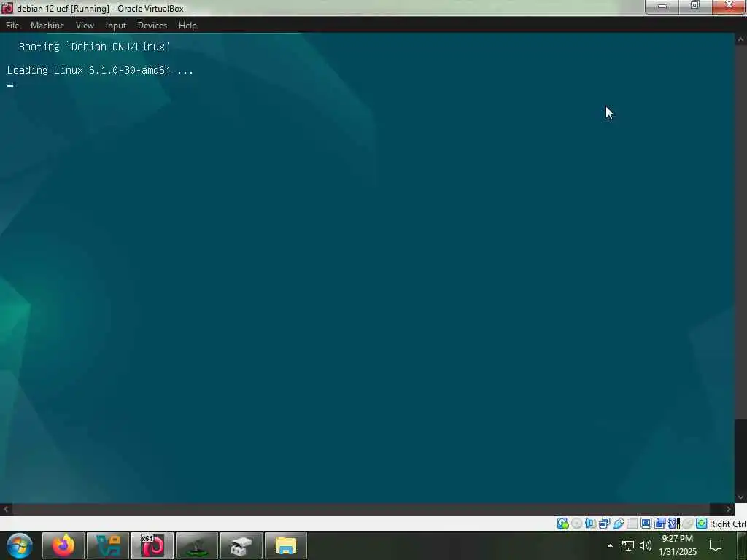Click the mouse integration status icon
The image size is (747, 560).
(687, 524)
